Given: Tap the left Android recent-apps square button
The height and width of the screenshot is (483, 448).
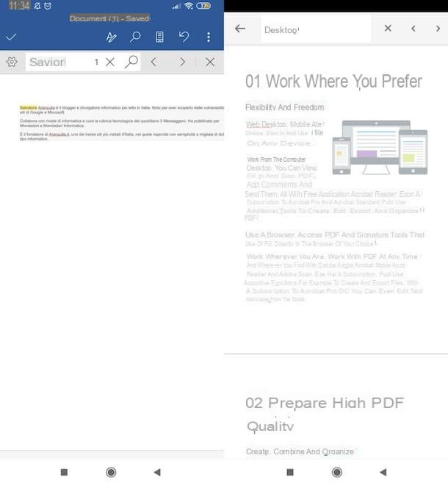Looking at the screenshot, I should point(64,472).
